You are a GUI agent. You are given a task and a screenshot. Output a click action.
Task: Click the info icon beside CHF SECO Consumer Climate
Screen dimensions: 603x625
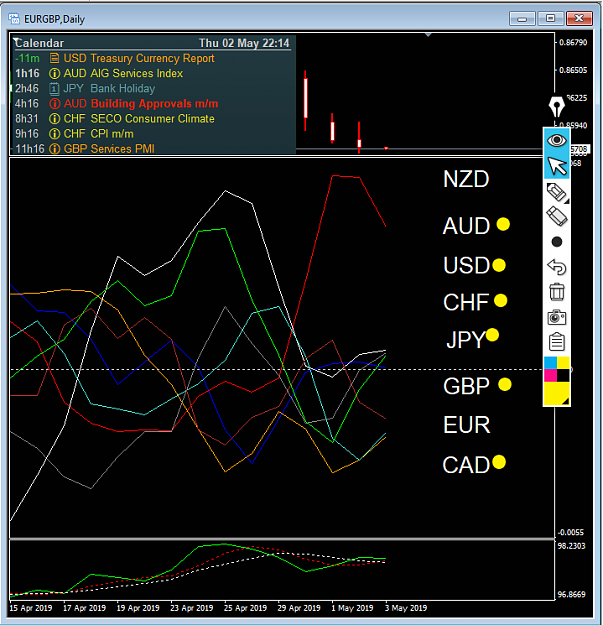tap(54, 119)
